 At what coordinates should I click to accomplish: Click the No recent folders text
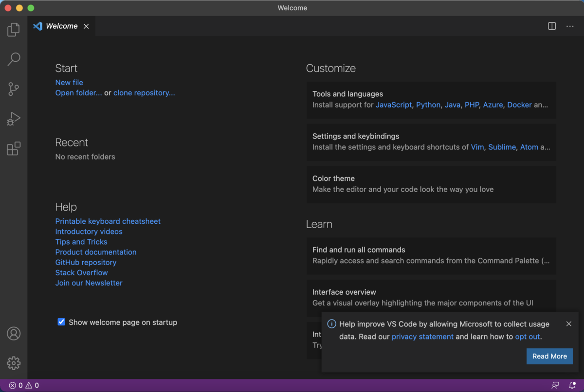coord(85,157)
